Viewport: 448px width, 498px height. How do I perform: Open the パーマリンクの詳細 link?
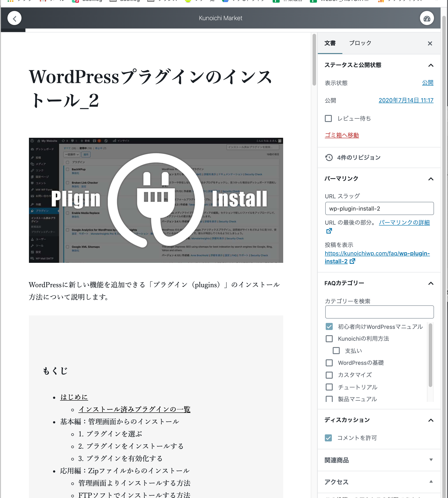coord(404,222)
